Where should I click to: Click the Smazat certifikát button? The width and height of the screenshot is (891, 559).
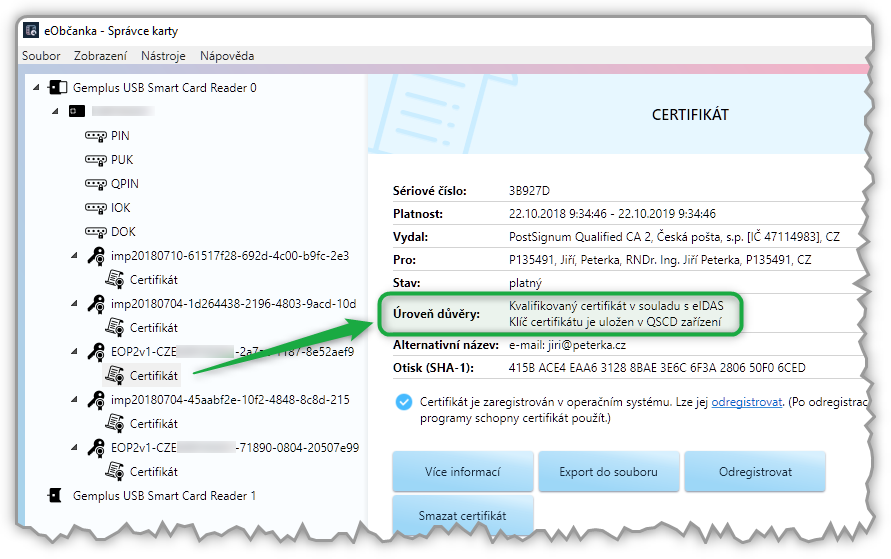point(463,515)
